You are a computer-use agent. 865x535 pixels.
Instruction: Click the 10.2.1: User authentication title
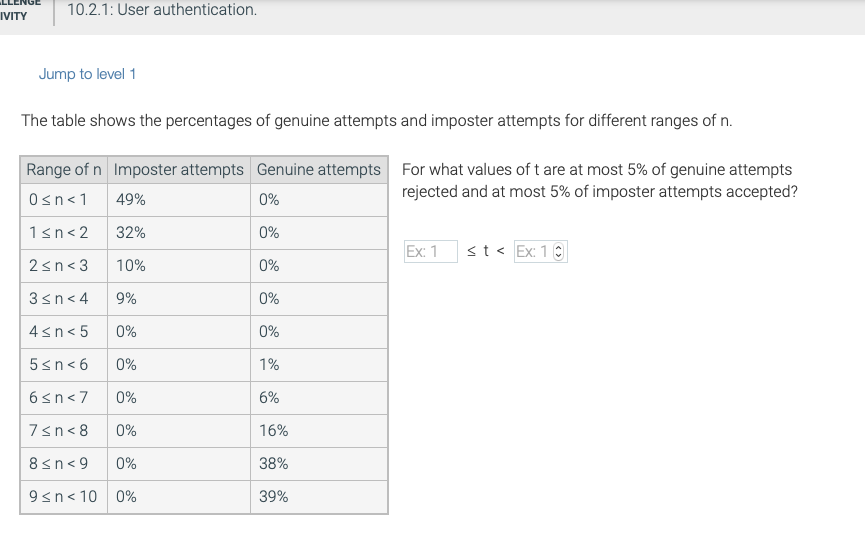click(162, 9)
